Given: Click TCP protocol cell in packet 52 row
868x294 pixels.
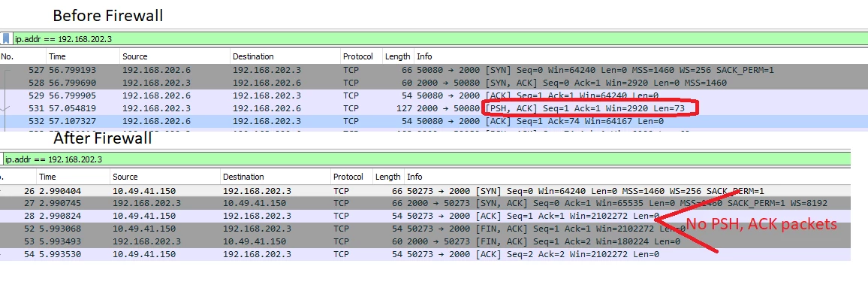Looking at the screenshot, I should (342, 229).
